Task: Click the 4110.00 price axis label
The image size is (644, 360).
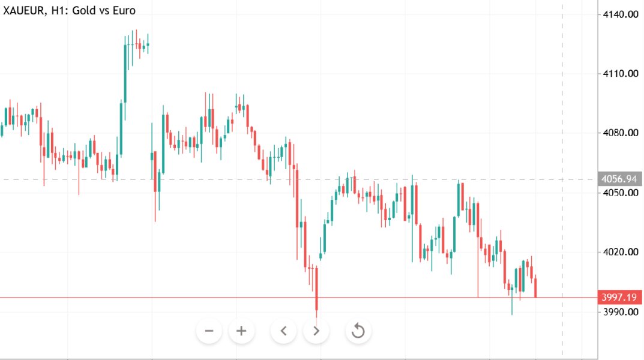Action: coord(620,74)
